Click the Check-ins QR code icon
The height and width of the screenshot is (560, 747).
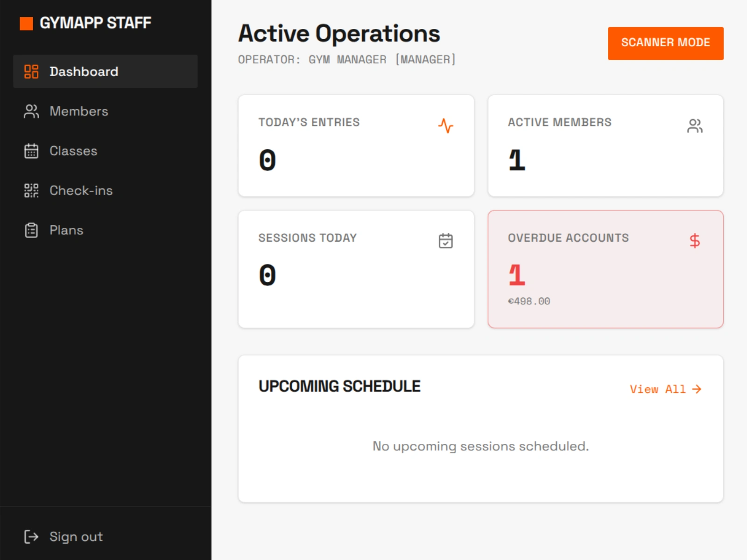click(x=31, y=190)
